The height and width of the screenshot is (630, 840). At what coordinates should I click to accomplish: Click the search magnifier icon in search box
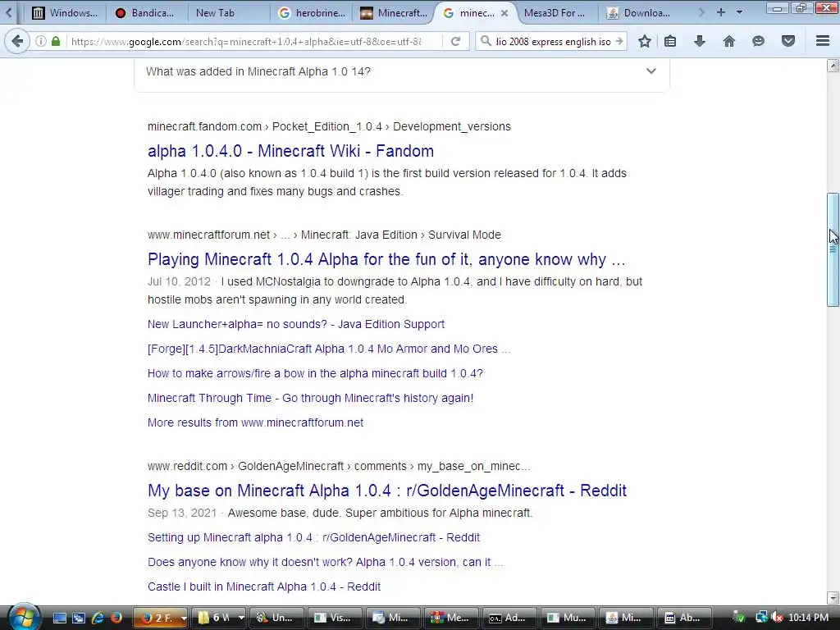[x=486, y=41]
